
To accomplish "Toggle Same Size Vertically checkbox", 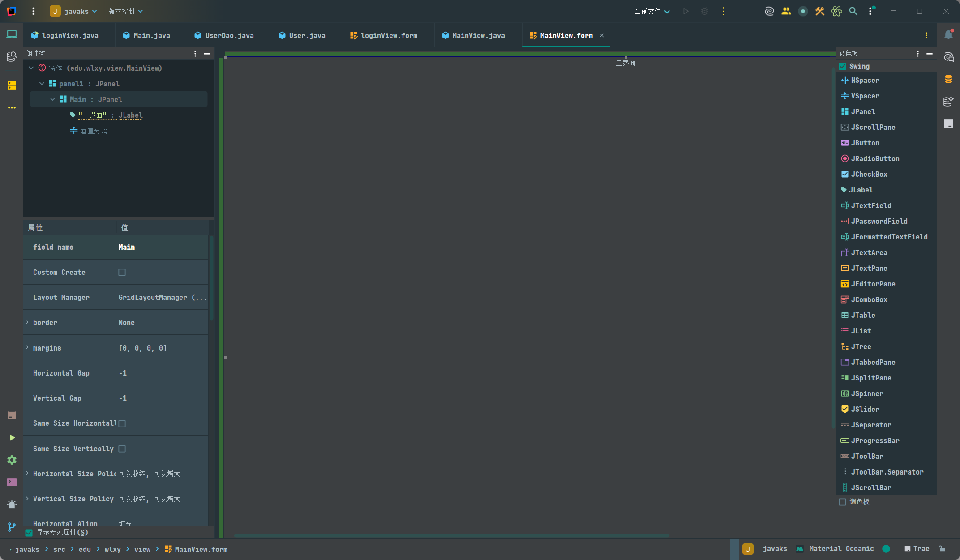I will pyautogui.click(x=122, y=449).
